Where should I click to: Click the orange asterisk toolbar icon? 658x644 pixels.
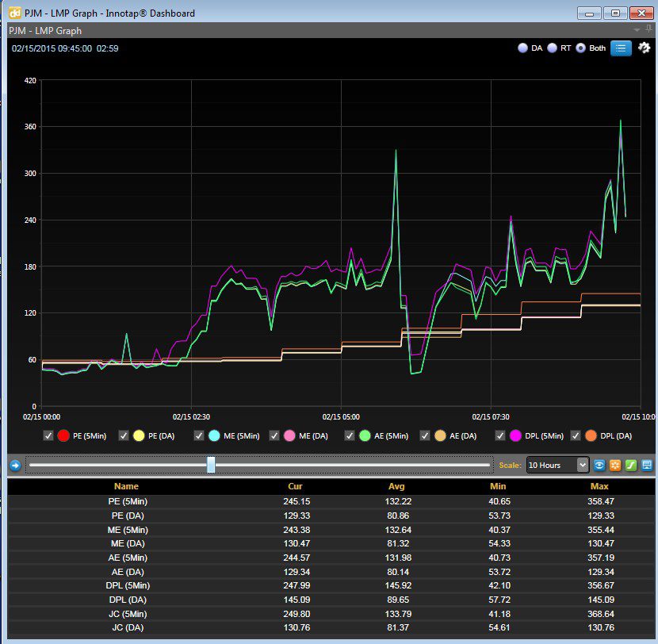click(x=614, y=466)
